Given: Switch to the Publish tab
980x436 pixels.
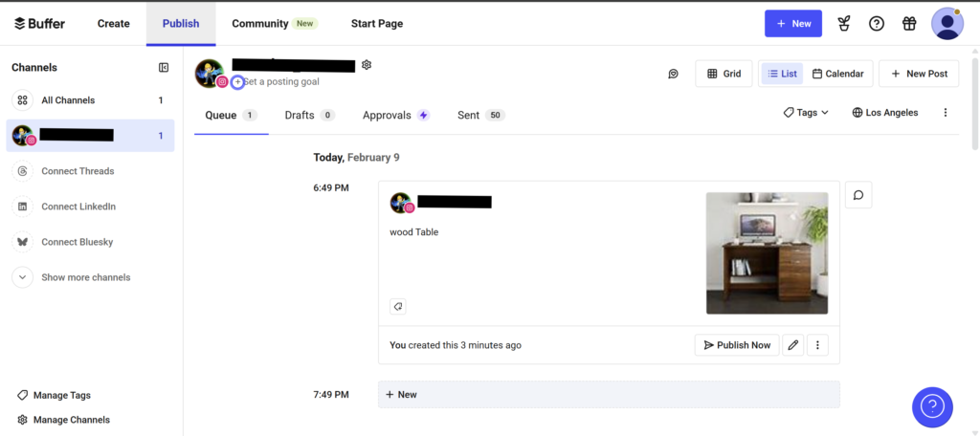Looking at the screenshot, I should point(181,24).
